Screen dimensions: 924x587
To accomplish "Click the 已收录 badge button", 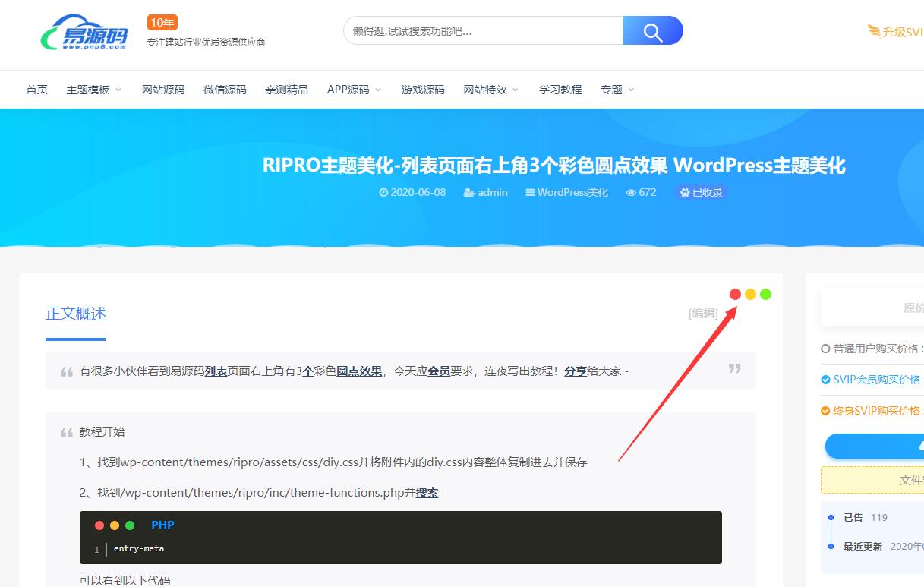I will [x=701, y=193].
